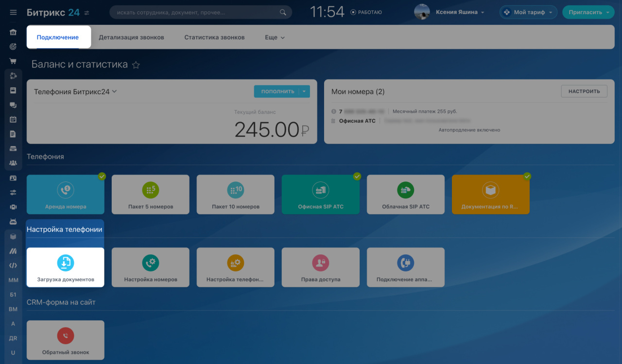Open the code brackets developer sidebar icon
This screenshot has height=364, width=622.
pyautogui.click(x=13, y=265)
